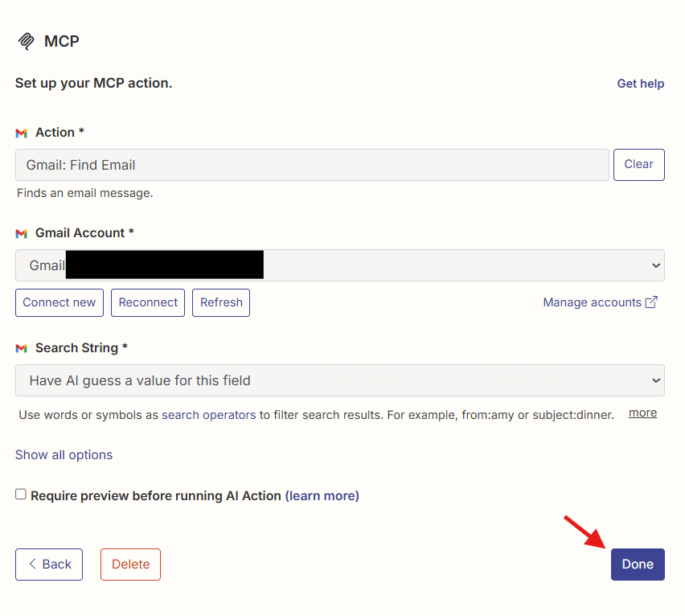Click the Gmail: Find Email action field
Image resolution: width=685 pixels, height=616 pixels.
312,165
